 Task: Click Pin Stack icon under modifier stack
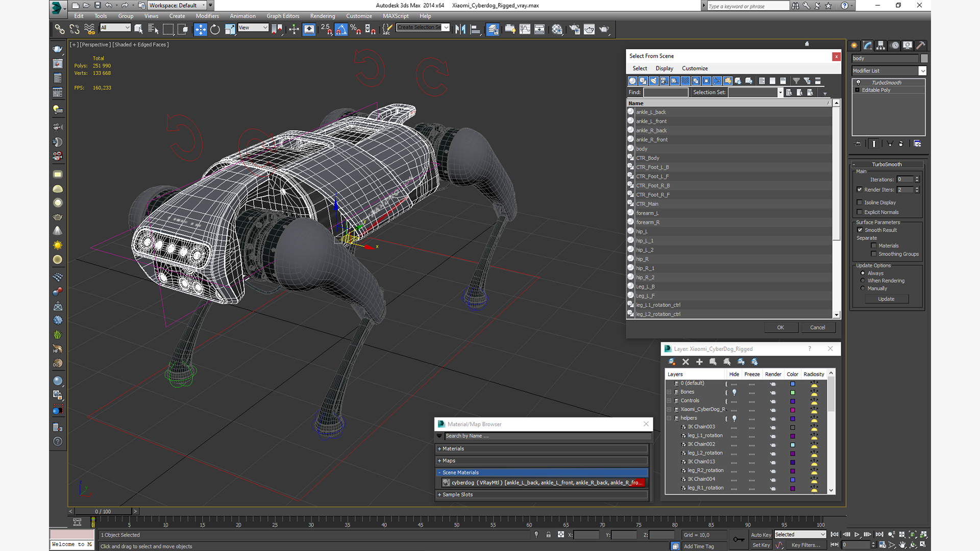click(x=857, y=144)
